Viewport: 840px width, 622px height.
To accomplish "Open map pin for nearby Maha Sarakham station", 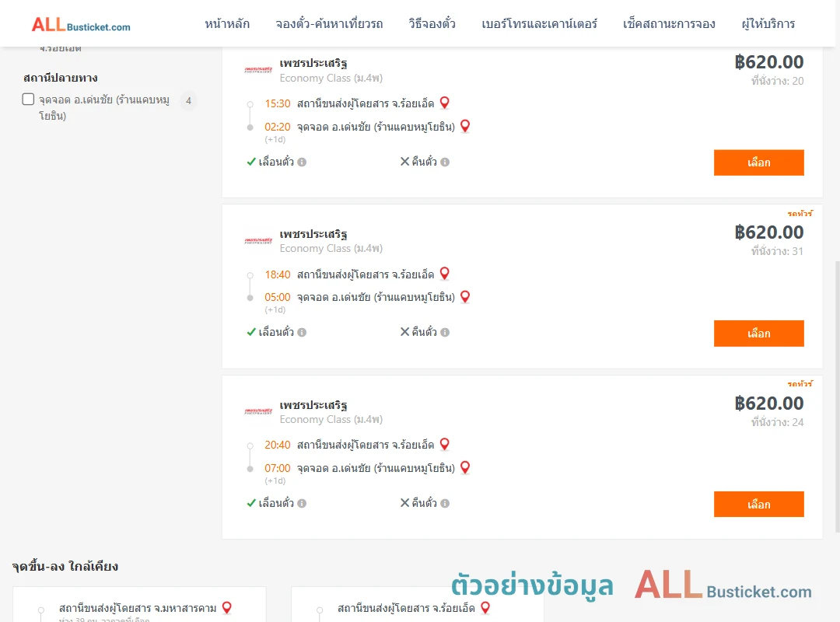I will pyautogui.click(x=226, y=608).
